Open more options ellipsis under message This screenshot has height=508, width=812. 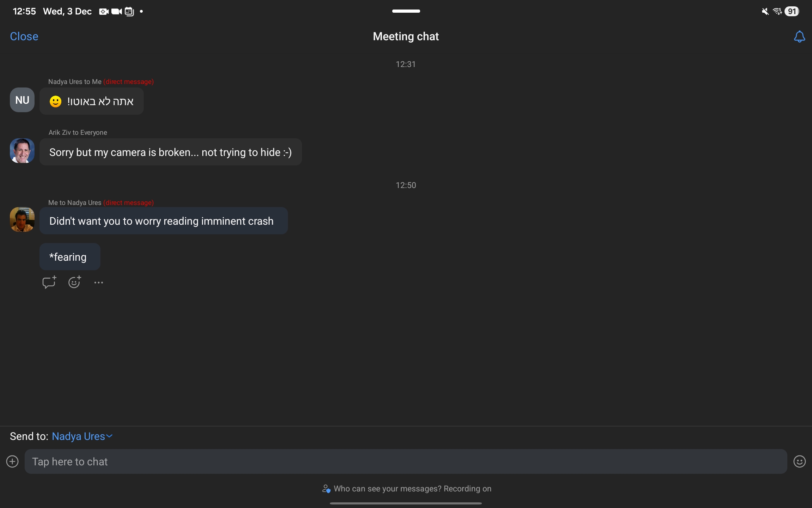(99, 283)
